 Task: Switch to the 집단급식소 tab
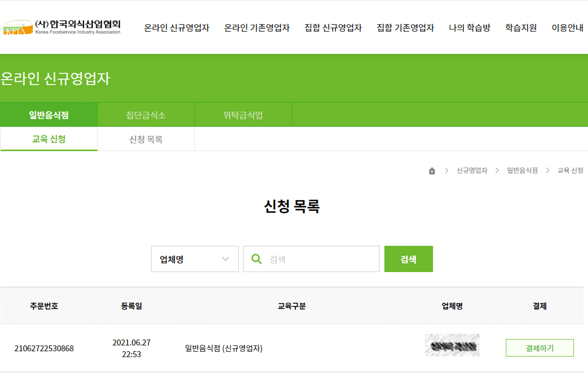[x=146, y=115]
